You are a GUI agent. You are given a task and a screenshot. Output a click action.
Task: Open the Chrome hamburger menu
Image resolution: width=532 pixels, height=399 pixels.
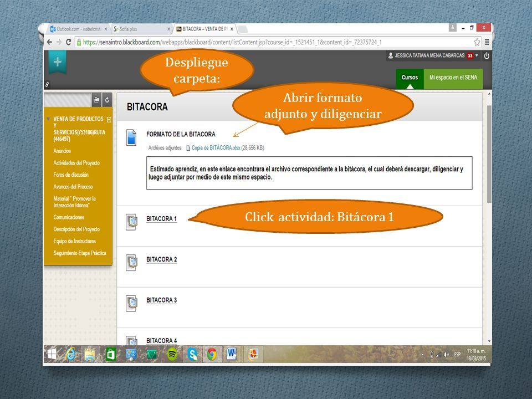(487, 42)
